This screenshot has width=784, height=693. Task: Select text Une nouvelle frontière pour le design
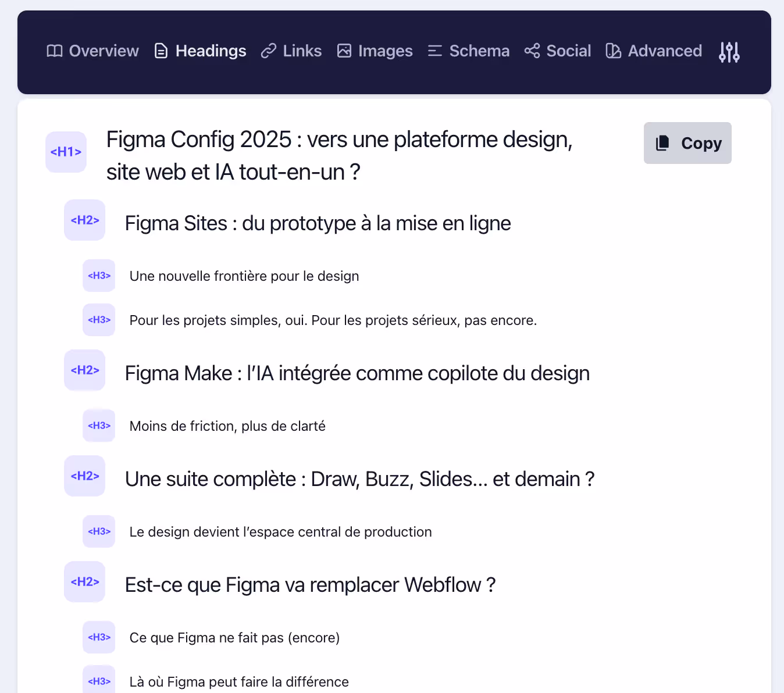click(244, 276)
